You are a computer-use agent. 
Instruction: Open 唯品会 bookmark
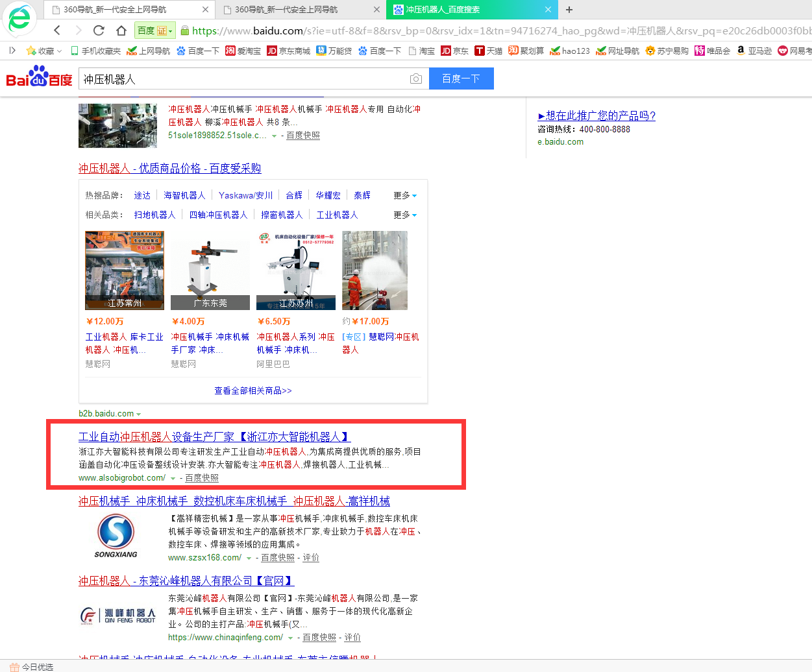tap(713, 51)
